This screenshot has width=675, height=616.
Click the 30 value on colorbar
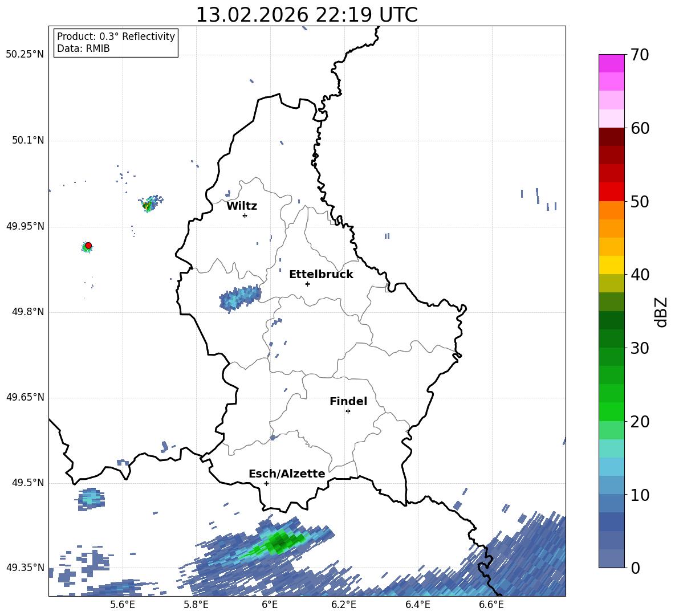click(639, 348)
